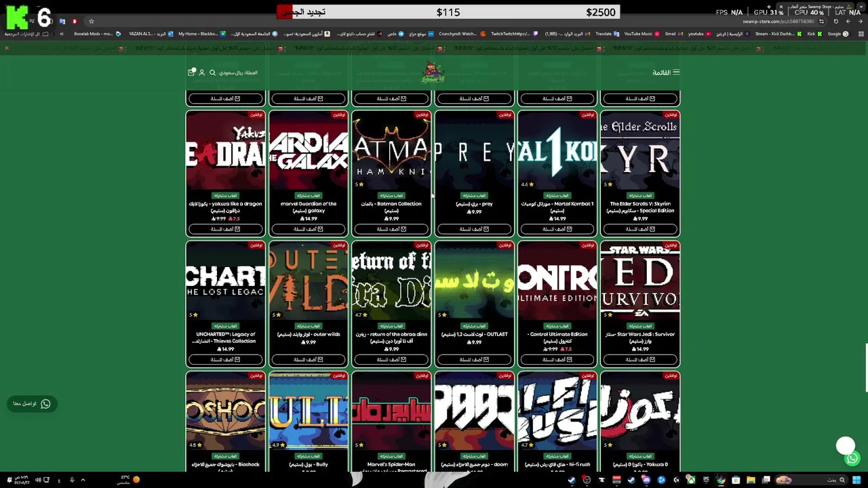Open the Bully cover image
This screenshot has width=868, height=488.
pyautogui.click(x=308, y=411)
